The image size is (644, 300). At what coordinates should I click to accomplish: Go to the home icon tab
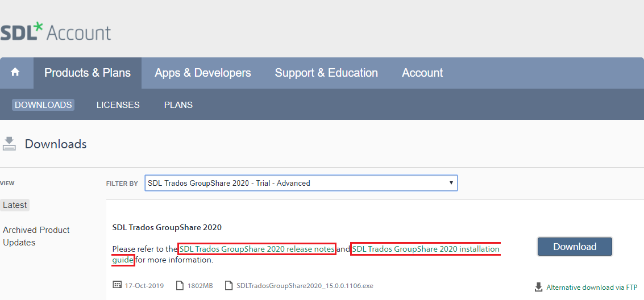click(x=15, y=73)
